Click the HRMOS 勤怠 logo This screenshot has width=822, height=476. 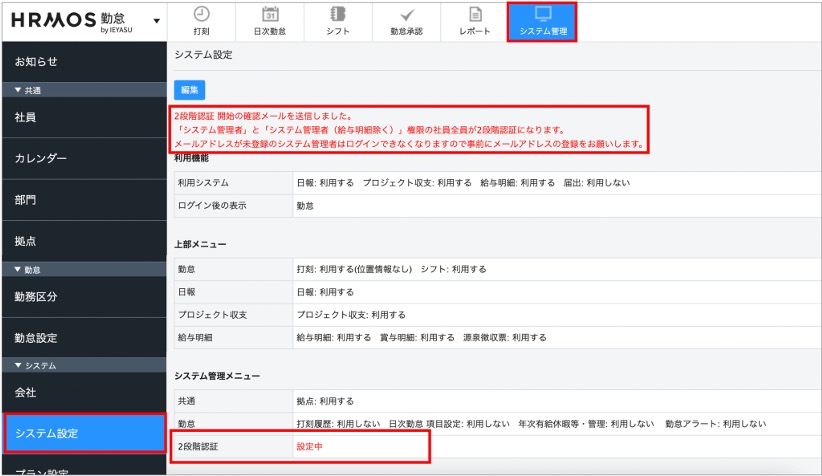(x=69, y=21)
